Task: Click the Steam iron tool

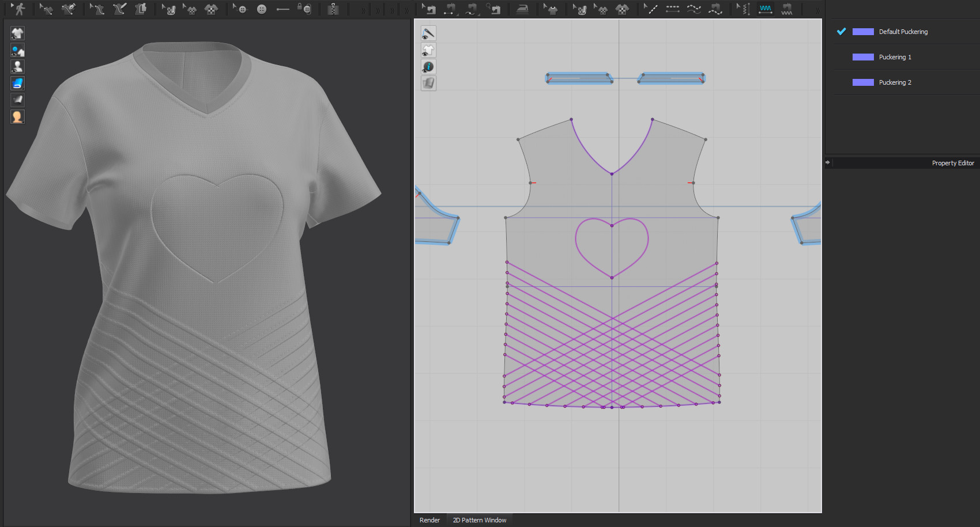Action: click(522, 9)
